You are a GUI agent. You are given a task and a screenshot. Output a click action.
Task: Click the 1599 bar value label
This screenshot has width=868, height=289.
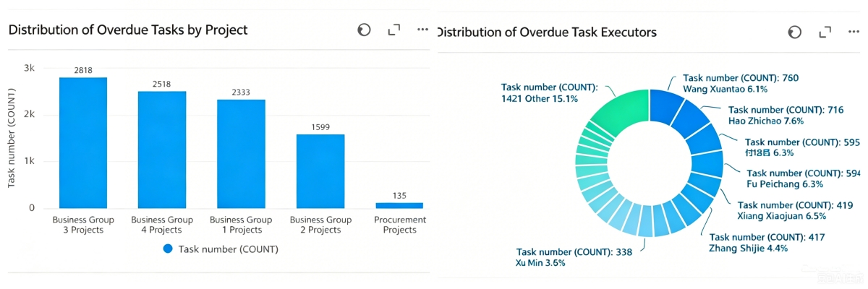point(320,126)
